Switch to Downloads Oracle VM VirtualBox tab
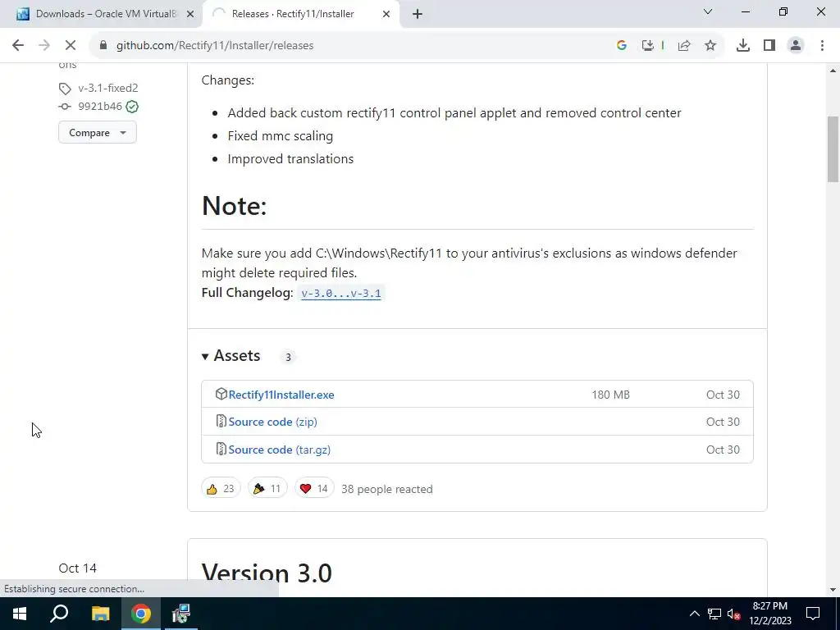The width and height of the screenshot is (840, 630). (x=101, y=15)
